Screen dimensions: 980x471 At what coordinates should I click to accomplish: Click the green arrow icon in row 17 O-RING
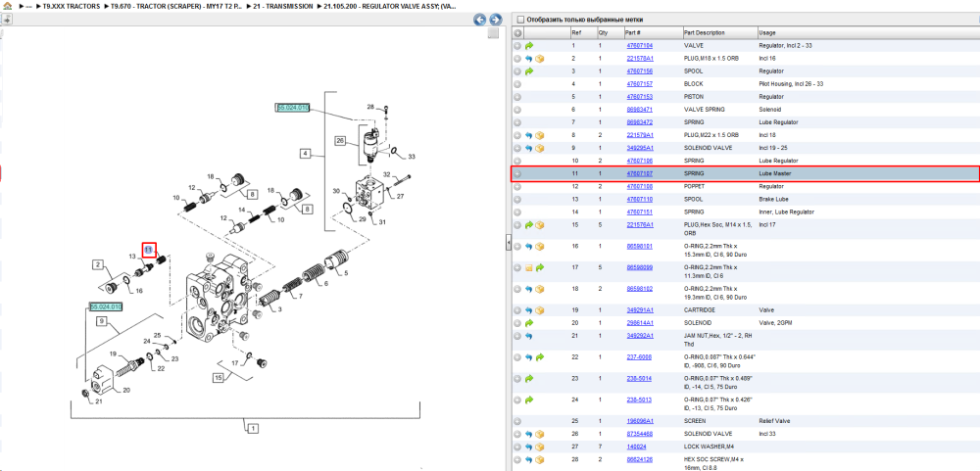click(539, 267)
